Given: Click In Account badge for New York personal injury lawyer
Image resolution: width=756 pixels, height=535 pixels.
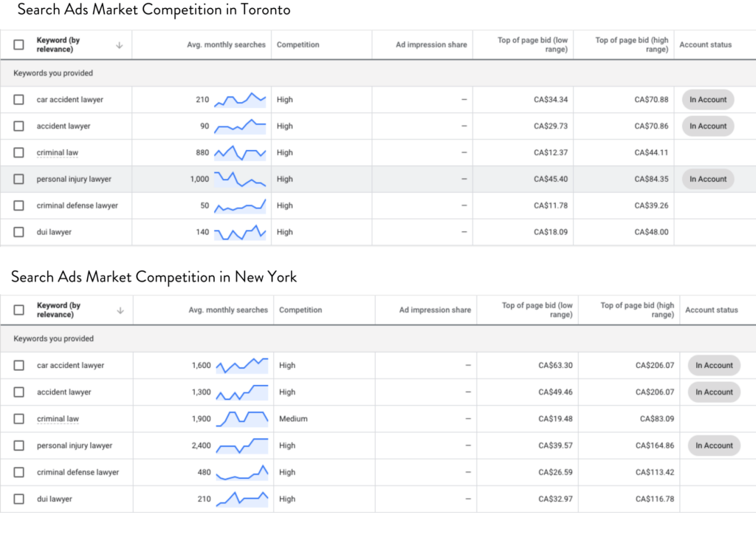Looking at the screenshot, I should click(713, 446).
